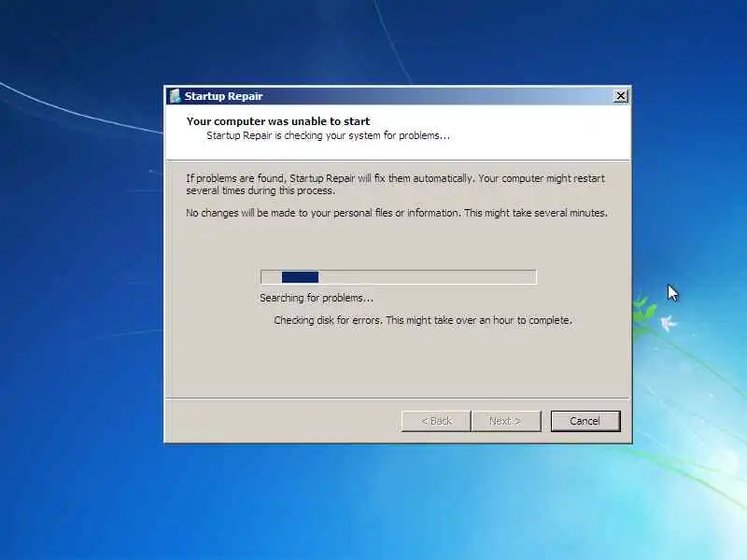Click the 'Checking disk for errors' message
This screenshot has width=747, height=560.
(423, 320)
